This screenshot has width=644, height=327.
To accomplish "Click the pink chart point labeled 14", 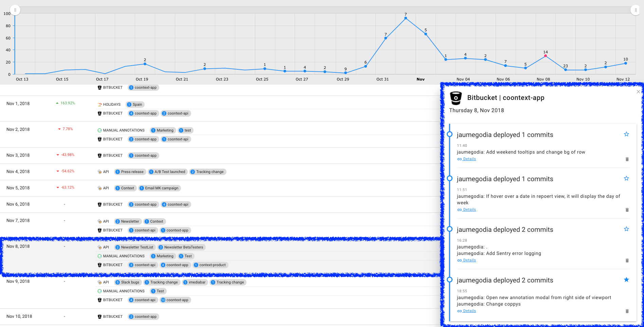I will [546, 56].
